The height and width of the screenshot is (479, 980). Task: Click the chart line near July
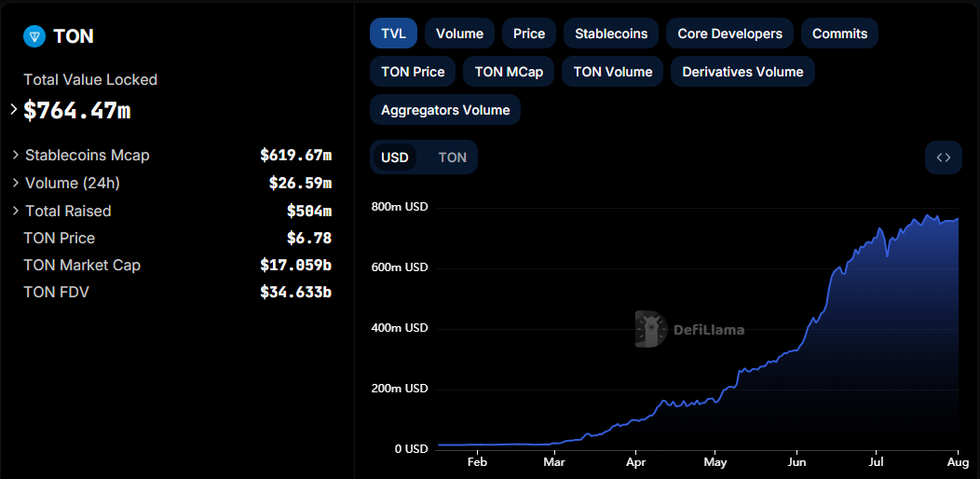click(x=877, y=235)
